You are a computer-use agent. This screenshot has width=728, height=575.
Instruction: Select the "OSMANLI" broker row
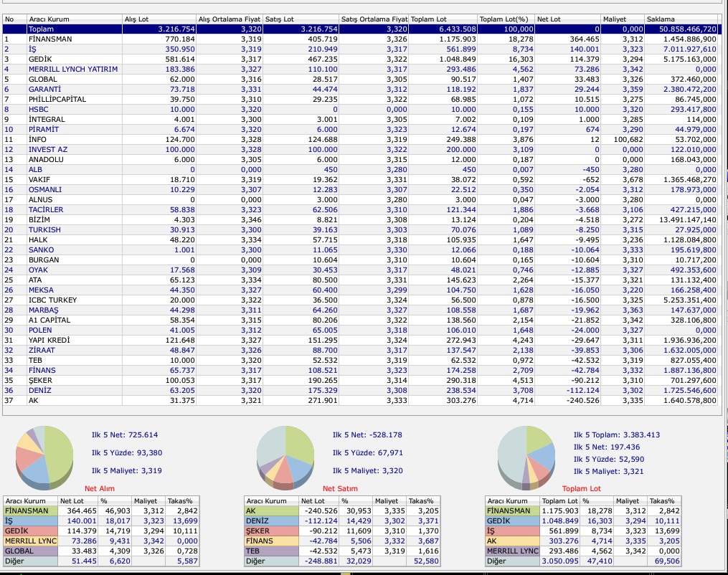(x=360, y=190)
